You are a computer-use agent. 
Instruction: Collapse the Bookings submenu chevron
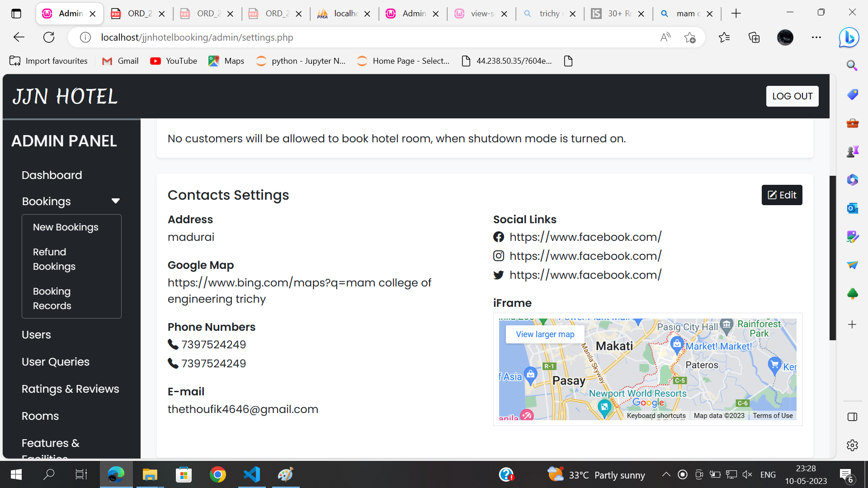pyautogui.click(x=116, y=201)
